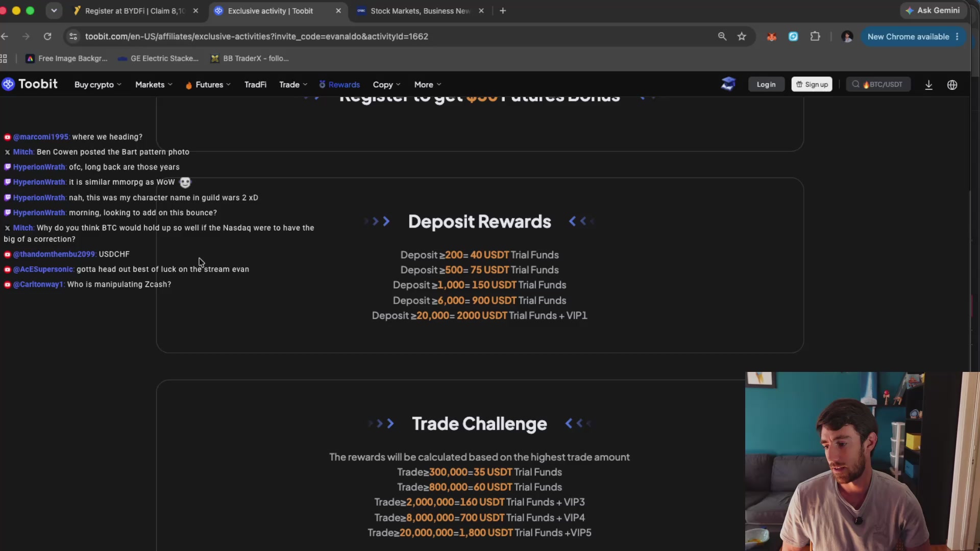This screenshot has width=980, height=551.
Task: Click New Chrome available update button
Action: coord(914,37)
